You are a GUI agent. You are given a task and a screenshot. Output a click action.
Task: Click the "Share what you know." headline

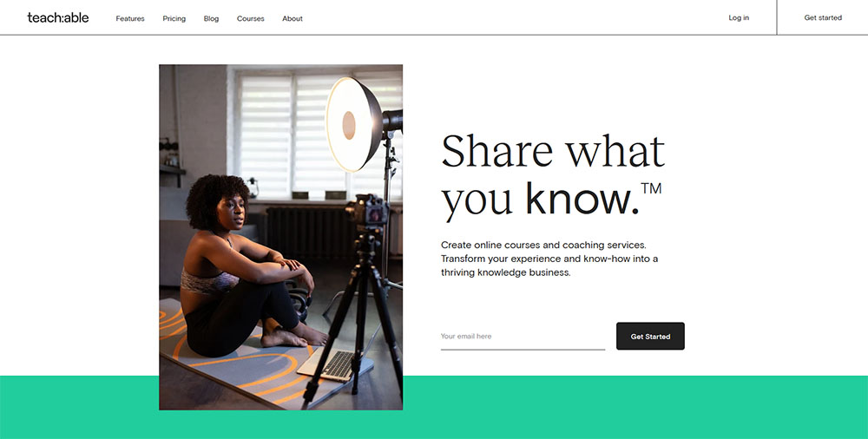(x=552, y=175)
